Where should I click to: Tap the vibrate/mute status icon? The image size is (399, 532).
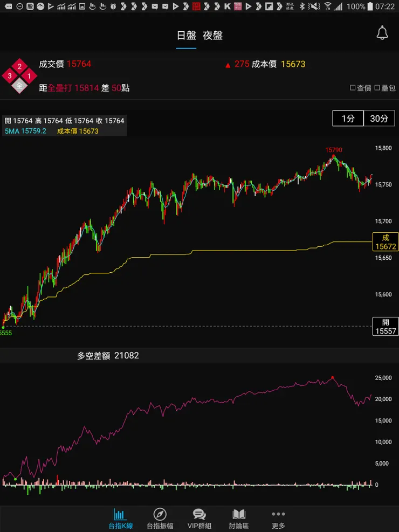pos(314,6)
